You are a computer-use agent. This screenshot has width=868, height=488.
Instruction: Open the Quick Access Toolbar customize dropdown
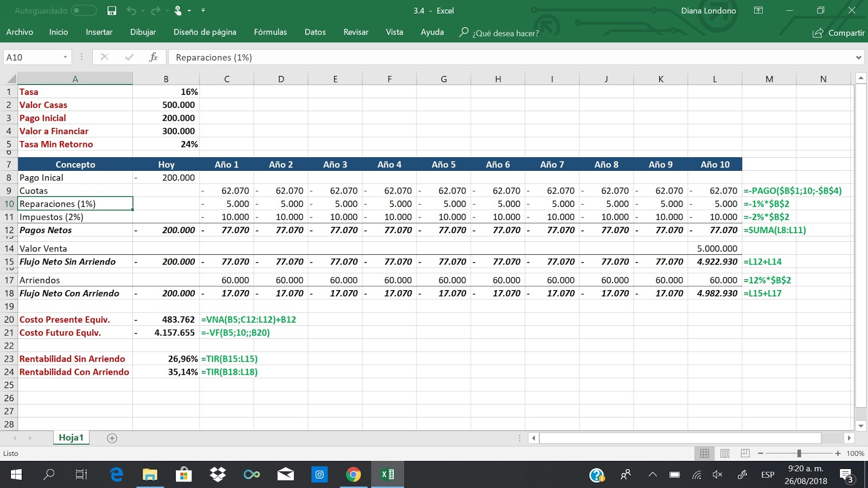click(x=203, y=10)
